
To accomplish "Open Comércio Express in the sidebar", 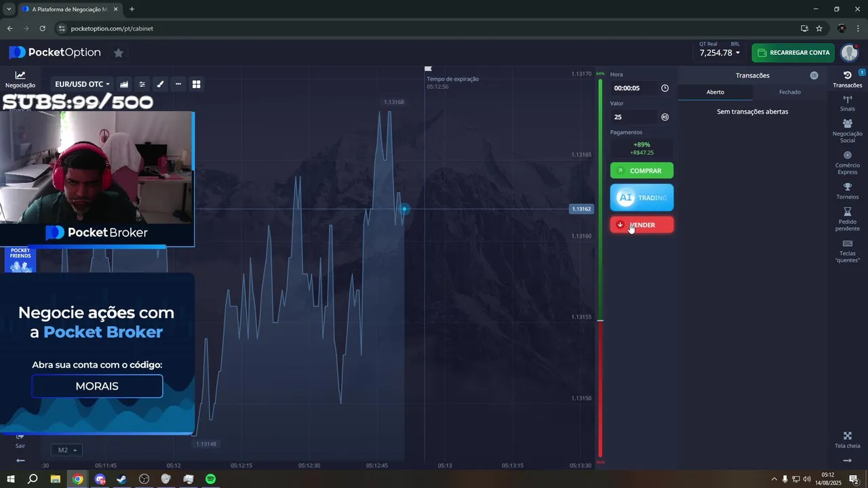I will coord(848,163).
